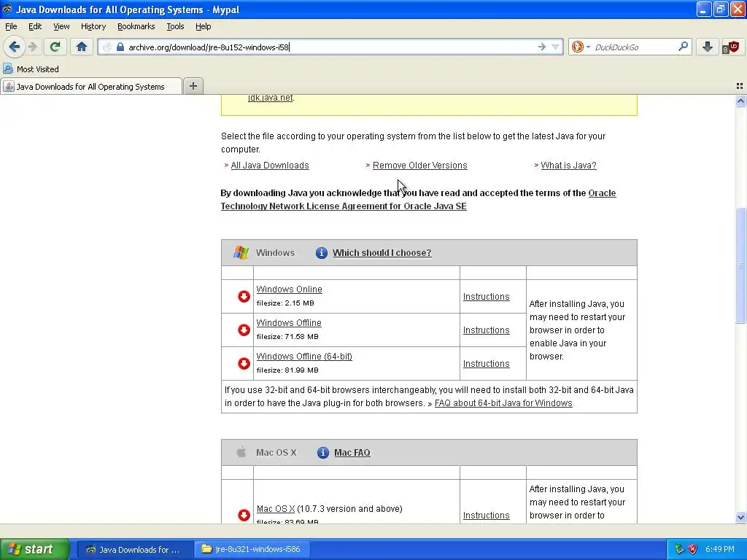
Task: Click the padlock site identity icon
Action: point(120,47)
